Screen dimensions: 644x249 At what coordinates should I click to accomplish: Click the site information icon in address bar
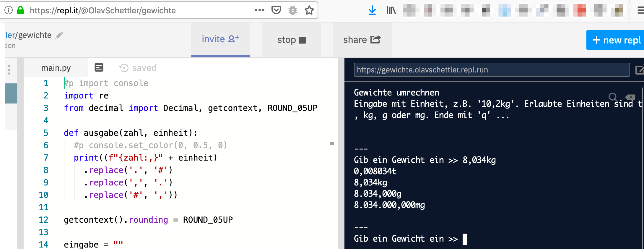[9, 10]
